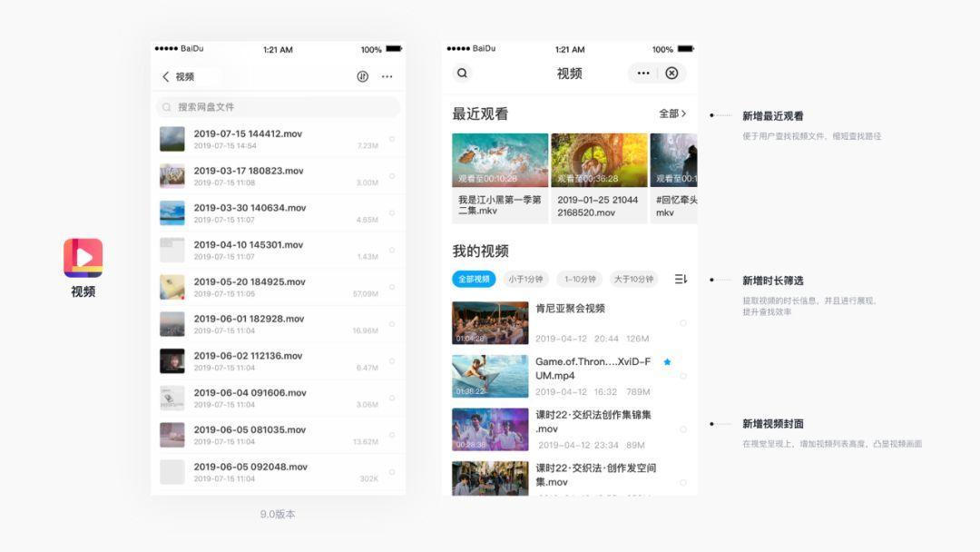
Task: Click the sort list icon beside duration filters
Action: pyautogui.click(x=680, y=280)
